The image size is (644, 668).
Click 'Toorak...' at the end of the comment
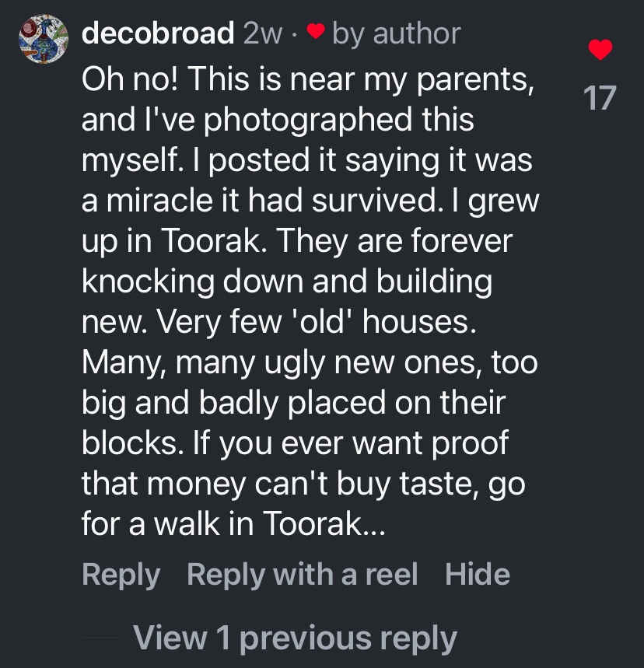pos(322,523)
